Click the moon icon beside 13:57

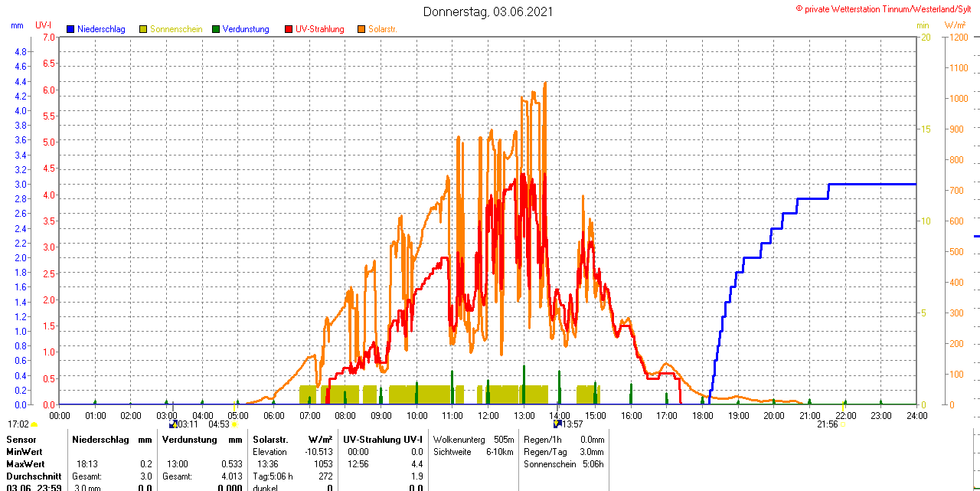[x=557, y=424]
